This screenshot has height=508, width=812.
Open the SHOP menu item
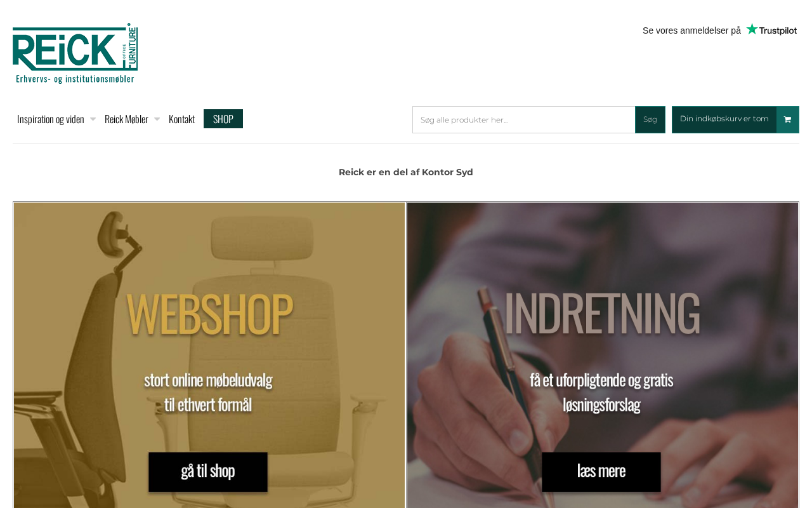[223, 119]
